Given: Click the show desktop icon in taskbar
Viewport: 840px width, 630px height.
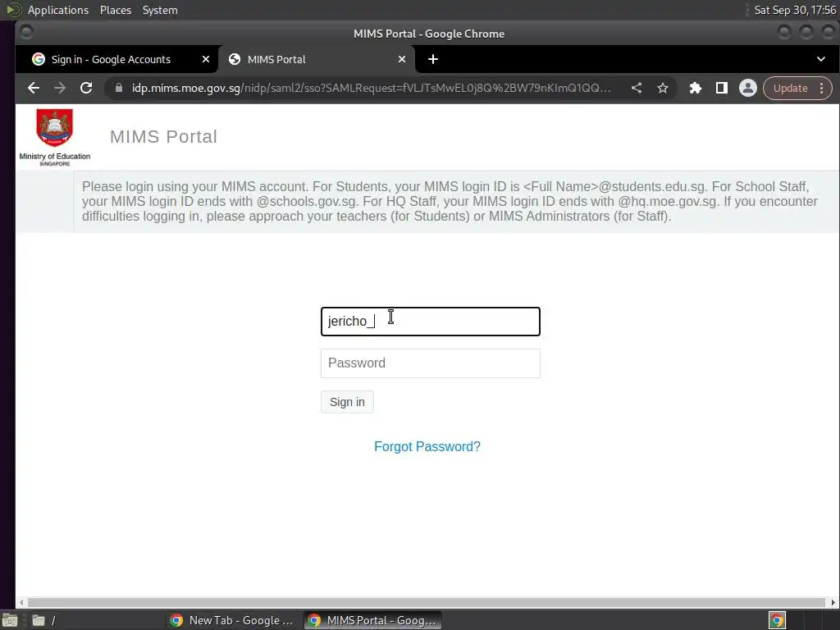Looking at the screenshot, I should pos(10,620).
